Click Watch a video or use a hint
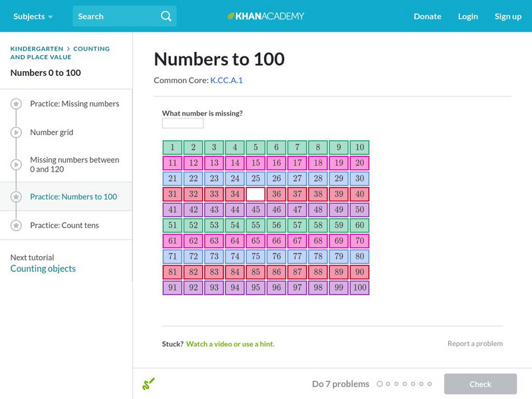The image size is (532, 399). (x=230, y=344)
